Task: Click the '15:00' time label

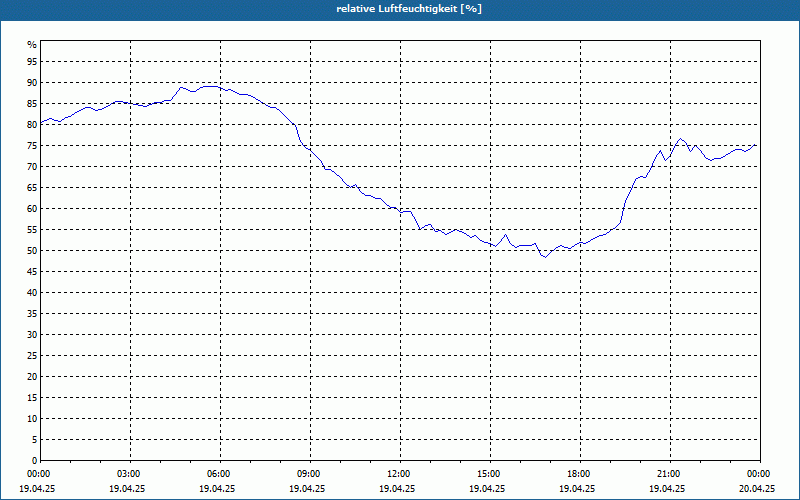Action: click(490, 474)
